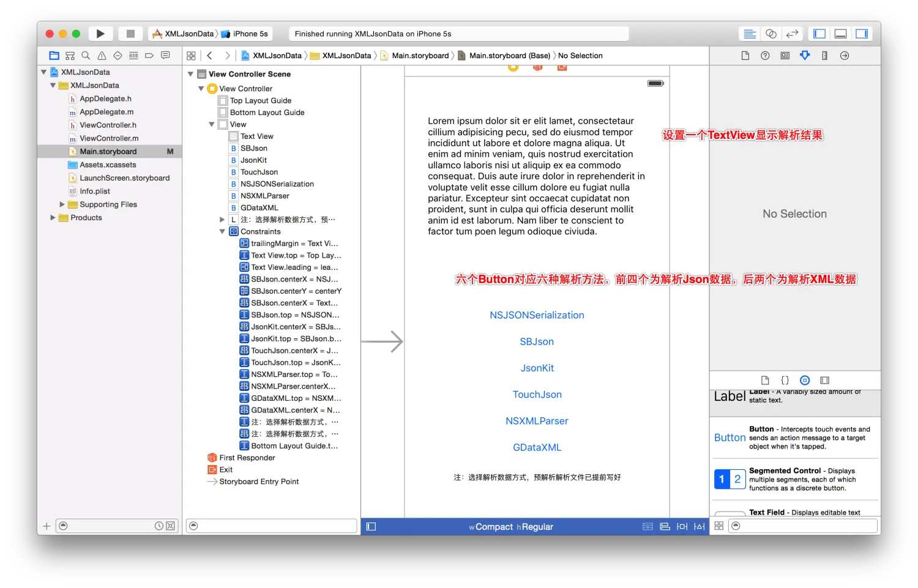This screenshot has width=918, height=588.
Task: Stop the running app
Action: pyautogui.click(x=130, y=34)
